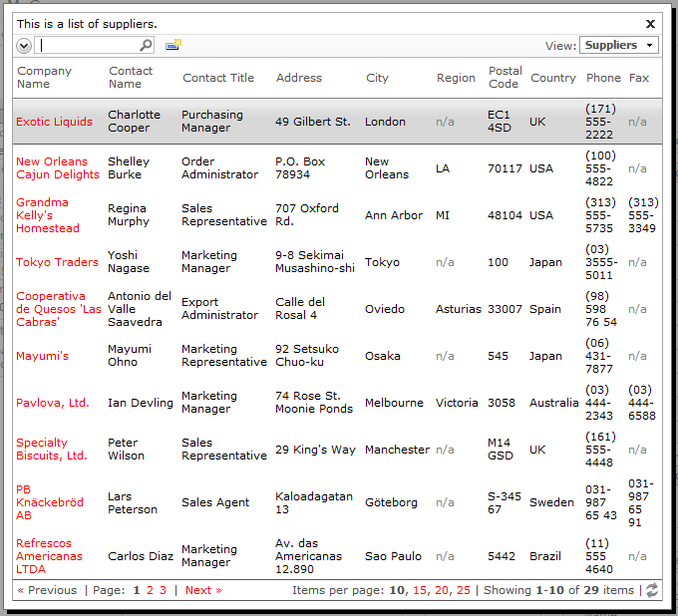
Task: Sort by the Country column header
Action: (x=553, y=78)
